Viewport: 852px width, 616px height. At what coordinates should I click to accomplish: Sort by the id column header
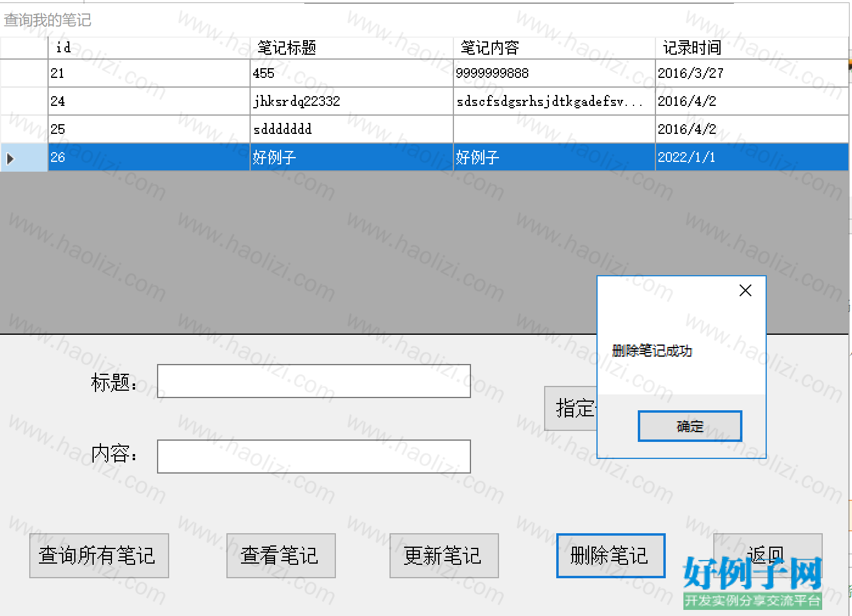149,48
